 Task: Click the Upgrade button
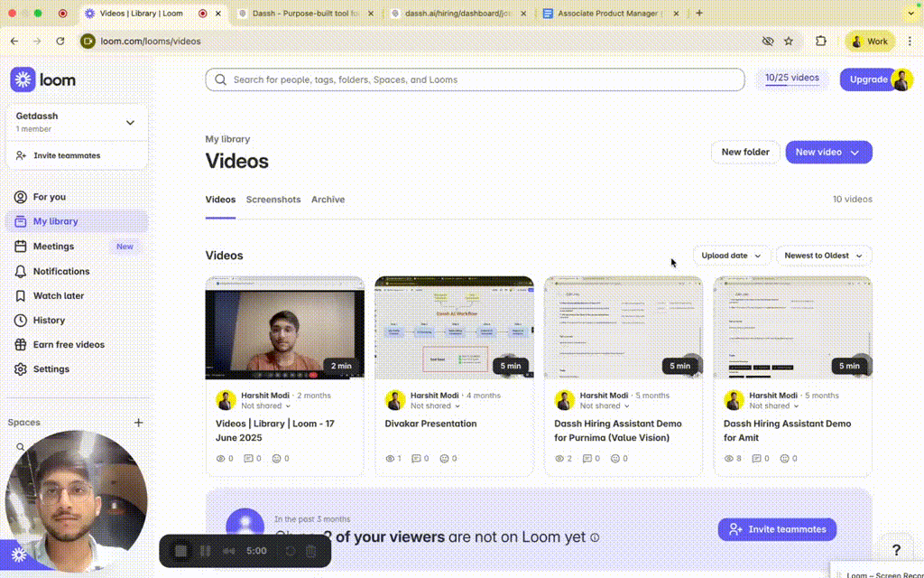point(867,79)
